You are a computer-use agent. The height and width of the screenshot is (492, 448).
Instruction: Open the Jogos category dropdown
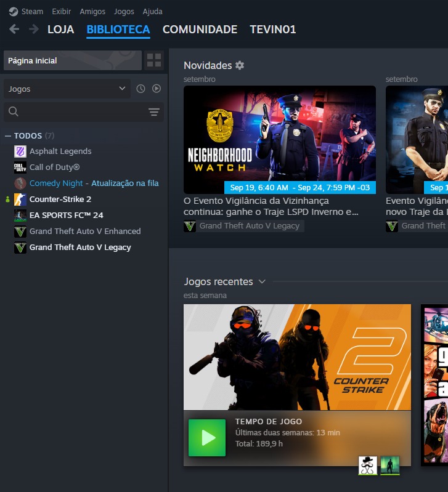pos(67,89)
